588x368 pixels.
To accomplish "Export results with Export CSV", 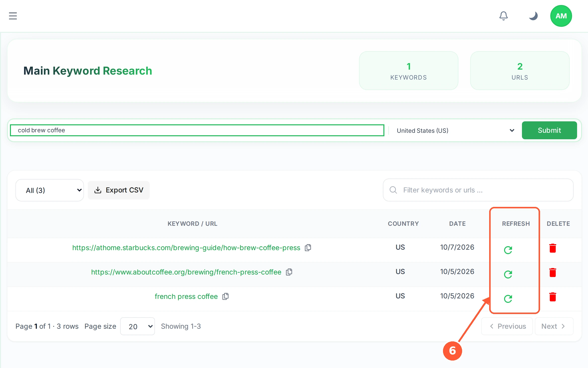I will point(119,190).
